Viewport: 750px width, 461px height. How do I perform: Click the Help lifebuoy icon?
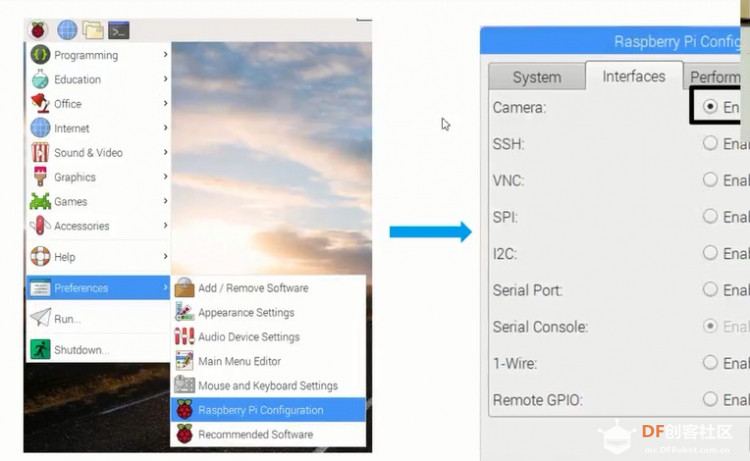40,256
